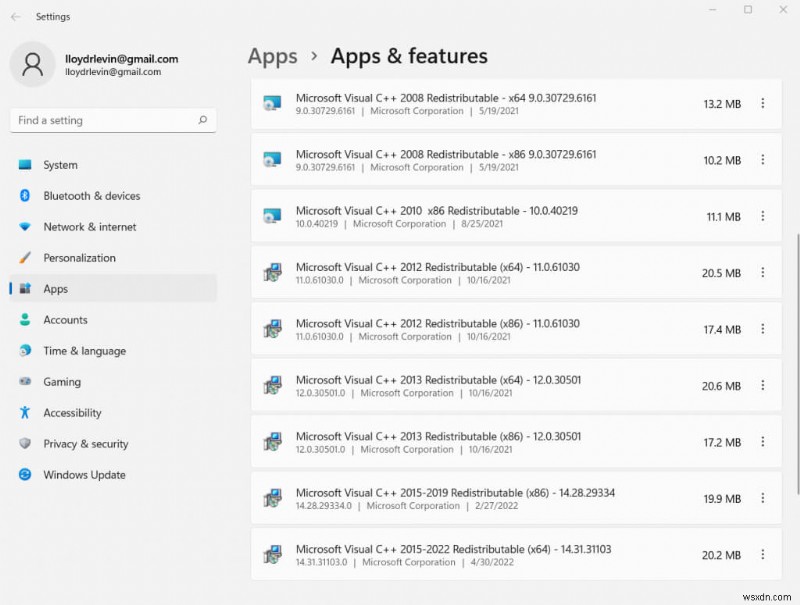Select Microsoft Visual C++ 2010 x86 Redistributable title
The width and height of the screenshot is (800, 605).
[437, 211]
